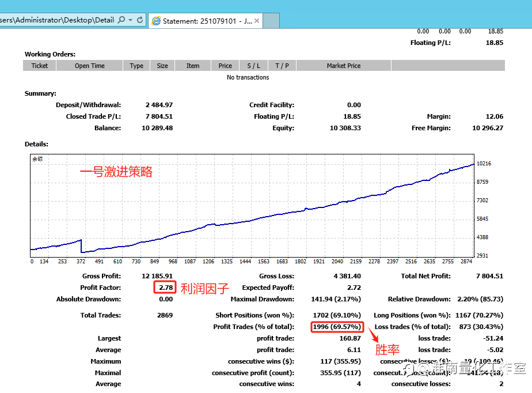Click consecutive wins value 117 (355.95)
Screen dimensions: 532x393
point(340,361)
